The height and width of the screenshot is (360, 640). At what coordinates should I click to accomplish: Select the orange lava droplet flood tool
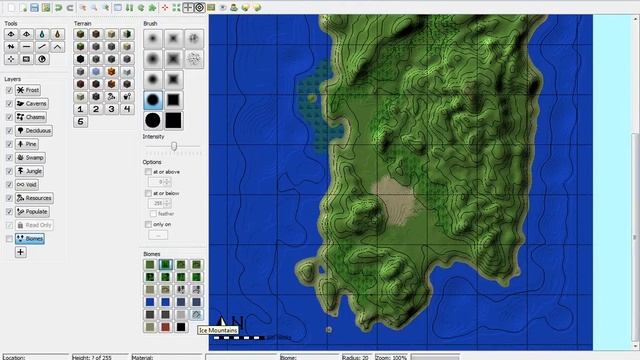[x=57, y=34]
